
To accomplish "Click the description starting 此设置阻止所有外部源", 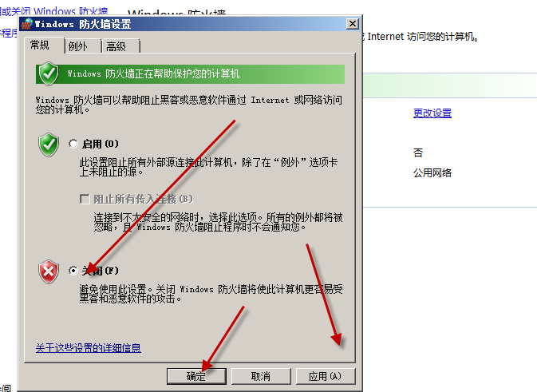I will point(208,167).
